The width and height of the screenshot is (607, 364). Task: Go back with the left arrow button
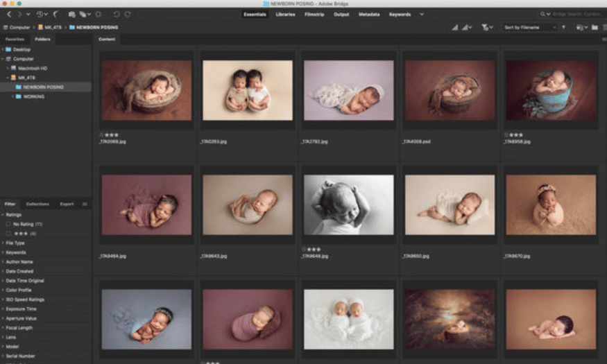pos(9,15)
